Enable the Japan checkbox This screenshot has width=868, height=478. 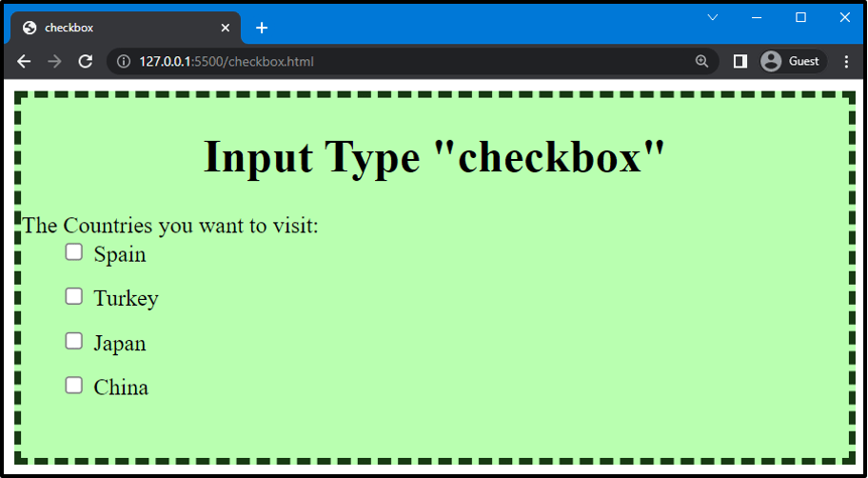(73, 341)
